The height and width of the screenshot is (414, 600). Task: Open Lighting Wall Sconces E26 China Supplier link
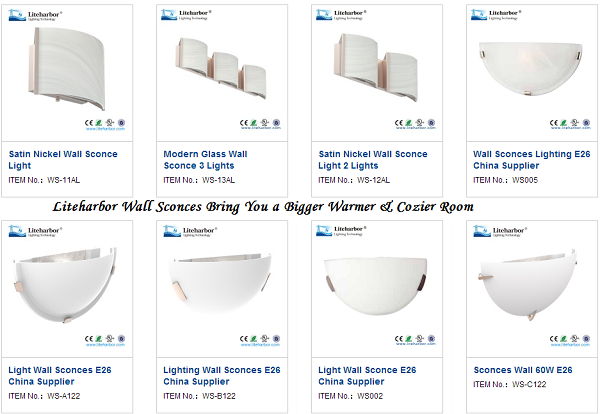tap(216, 376)
